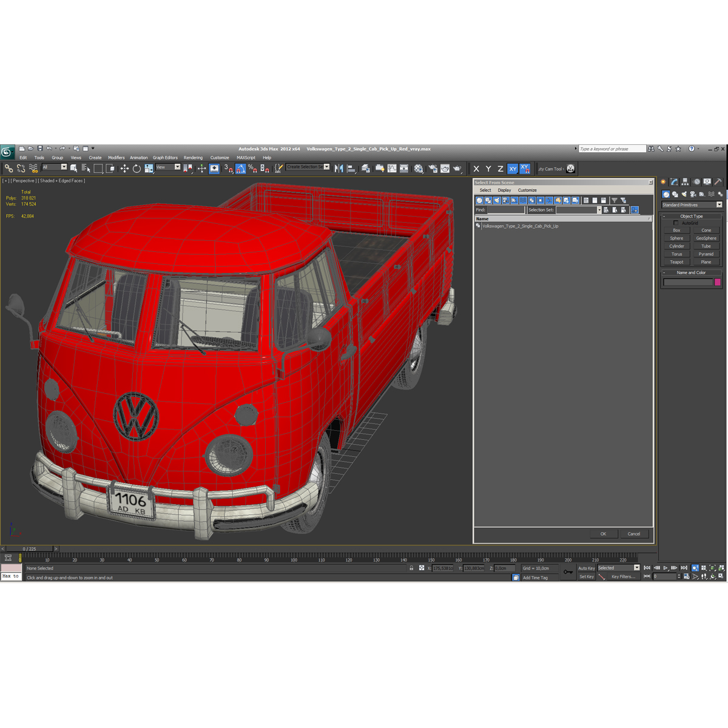Open the Modify panel tab
Image resolution: width=728 pixels, height=728 pixels.
(x=674, y=181)
